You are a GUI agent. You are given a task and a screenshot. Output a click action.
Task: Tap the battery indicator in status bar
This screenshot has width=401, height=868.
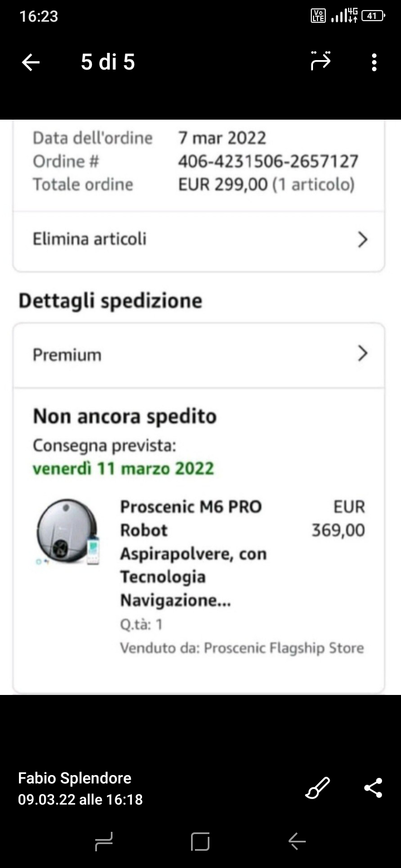coord(373,16)
